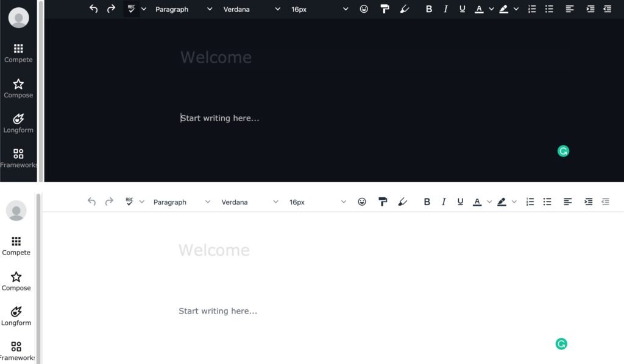The height and width of the screenshot is (364, 624).
Task: Apply text color in light editor toolbar
Action: (477, 201)
